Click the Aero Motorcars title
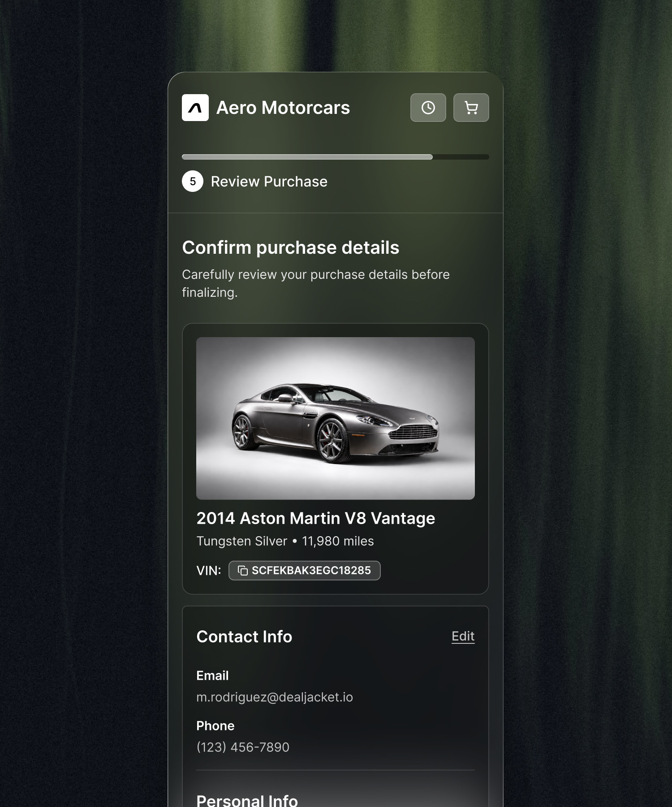 (x=283, y=108)
